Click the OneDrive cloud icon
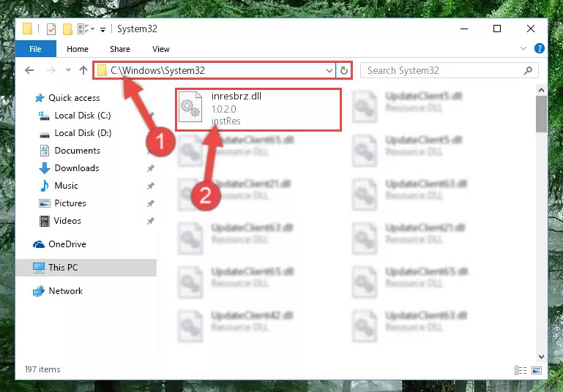Image resolution: width=563 pixels, height=392 pixels. tap(39, 244)
